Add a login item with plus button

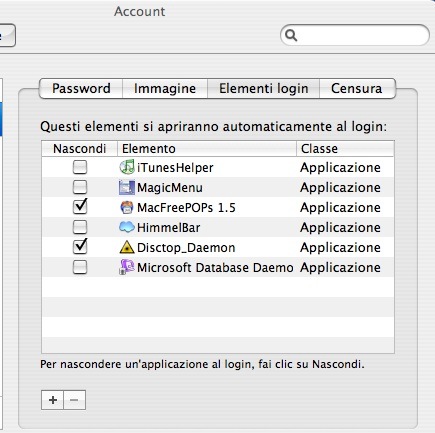coord(52,400)
